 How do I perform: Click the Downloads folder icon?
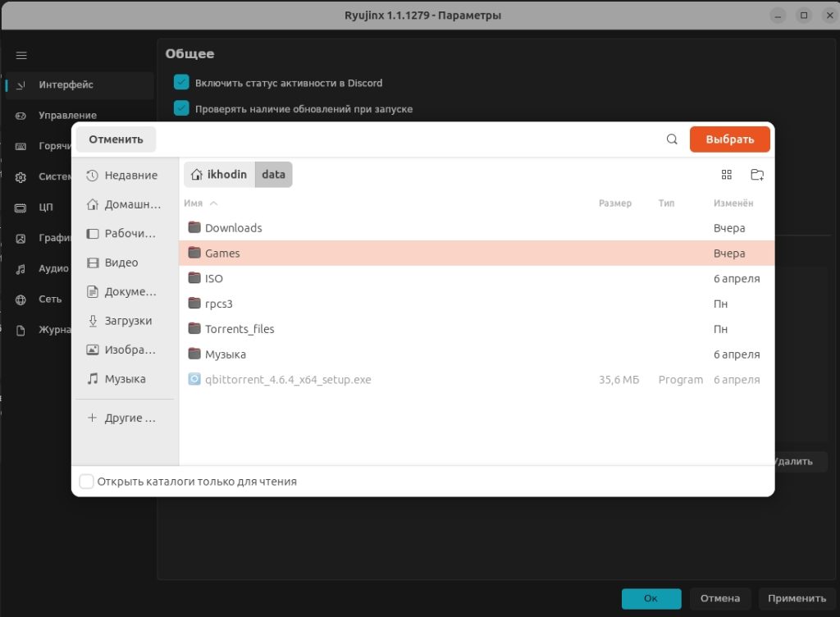(x=194, y=227)
